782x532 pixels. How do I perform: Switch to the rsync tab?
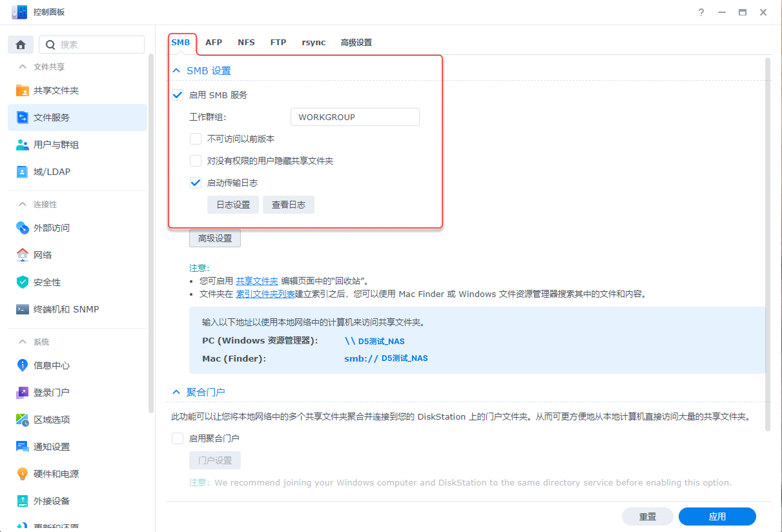[x=314, y=42]
